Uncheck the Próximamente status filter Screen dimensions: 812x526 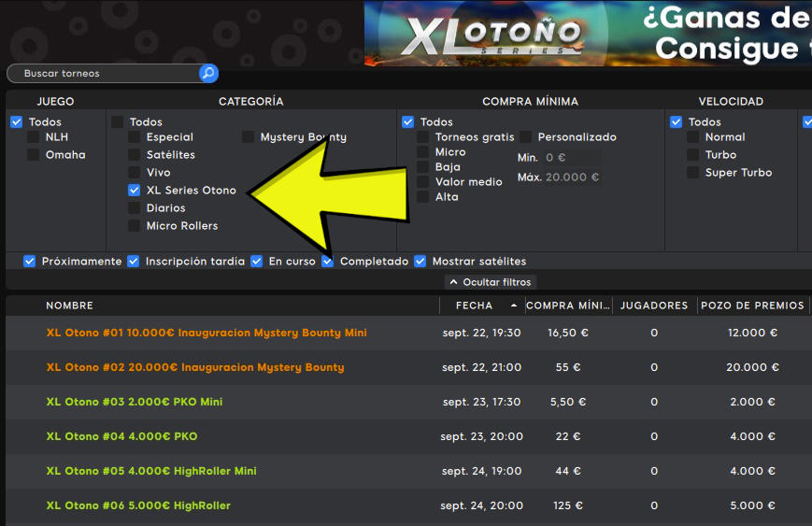[x=30, y=262]
